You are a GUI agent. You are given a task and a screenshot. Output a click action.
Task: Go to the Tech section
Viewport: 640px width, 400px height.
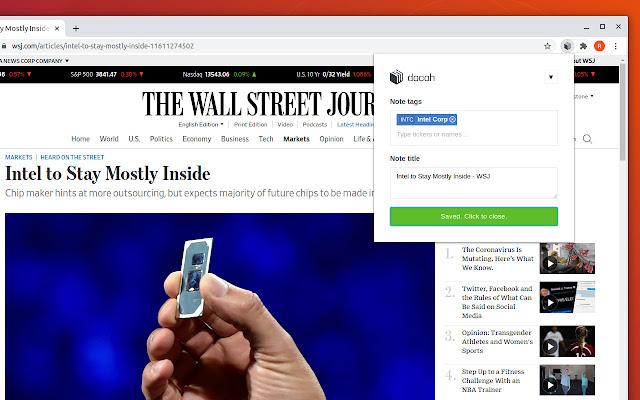tap(266, 139)
